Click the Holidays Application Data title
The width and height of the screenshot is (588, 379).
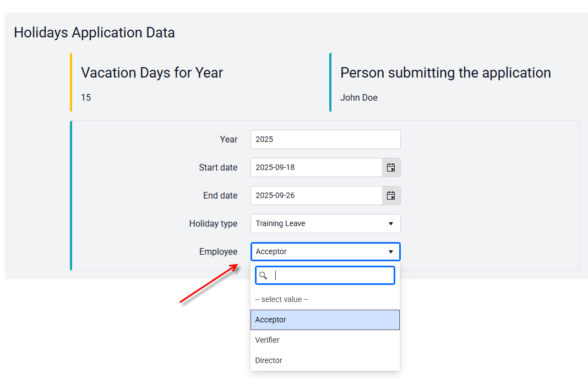[x=94, y=32]
